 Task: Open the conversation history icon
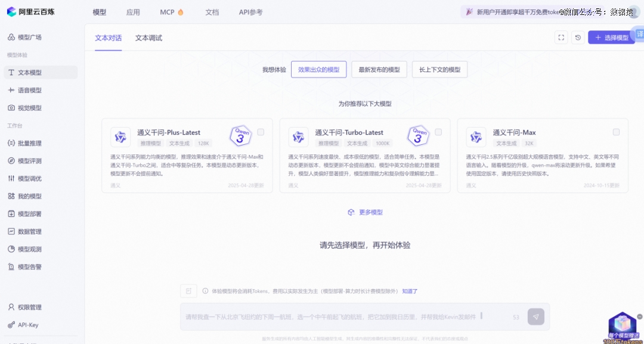tap(577, 38)
